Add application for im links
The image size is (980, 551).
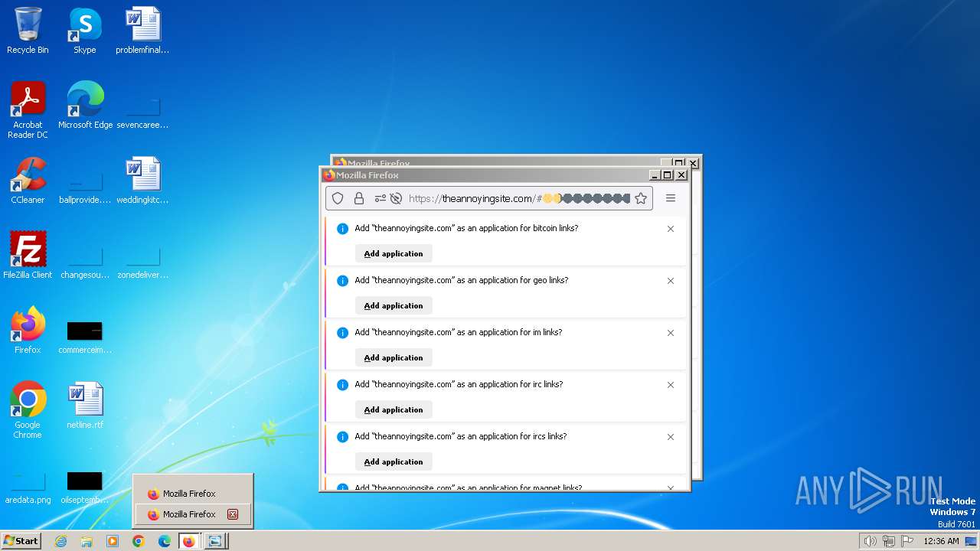coord(394,357)
